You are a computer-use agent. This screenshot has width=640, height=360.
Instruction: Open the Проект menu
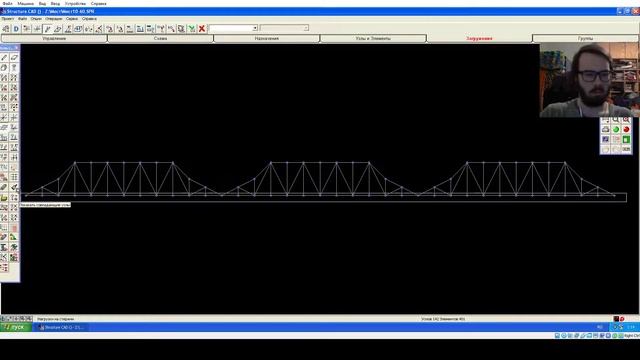click(7, 19)
